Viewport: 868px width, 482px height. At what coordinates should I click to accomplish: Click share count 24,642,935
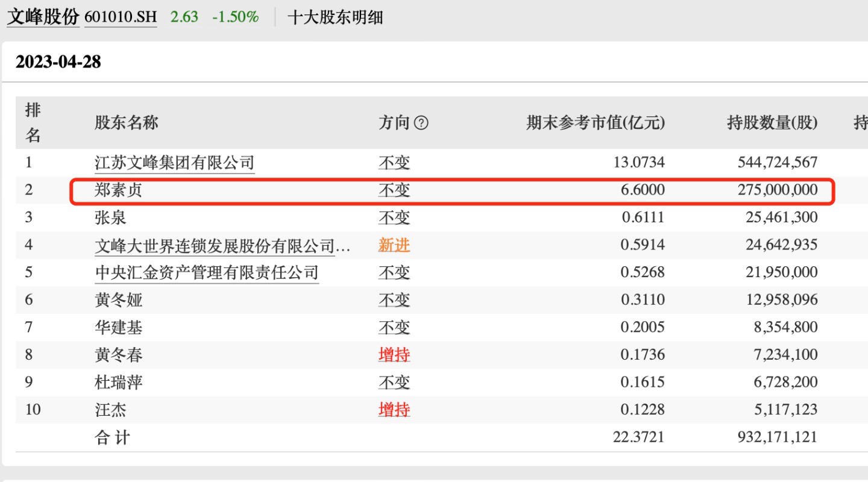[781, 245]
